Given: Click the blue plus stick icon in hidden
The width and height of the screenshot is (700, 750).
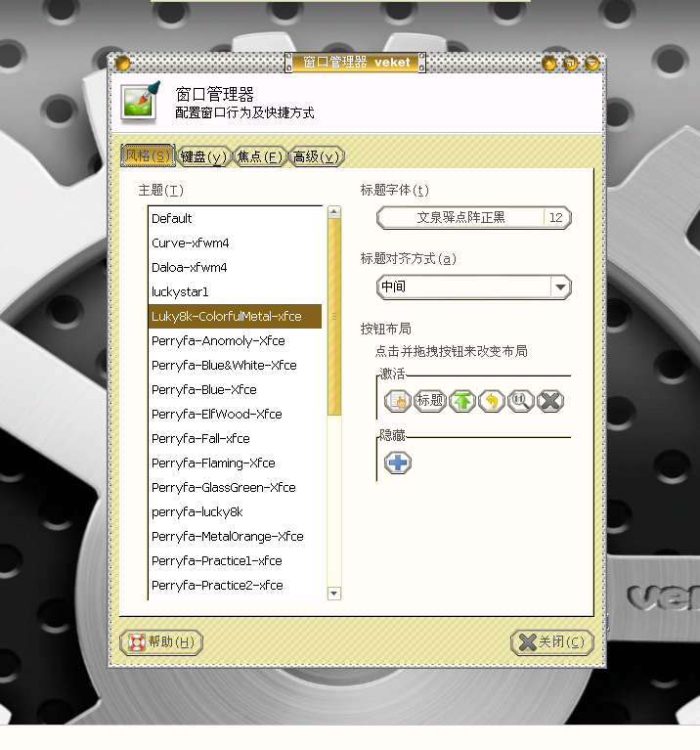Looking at the screenshot, I should (397, 463).
